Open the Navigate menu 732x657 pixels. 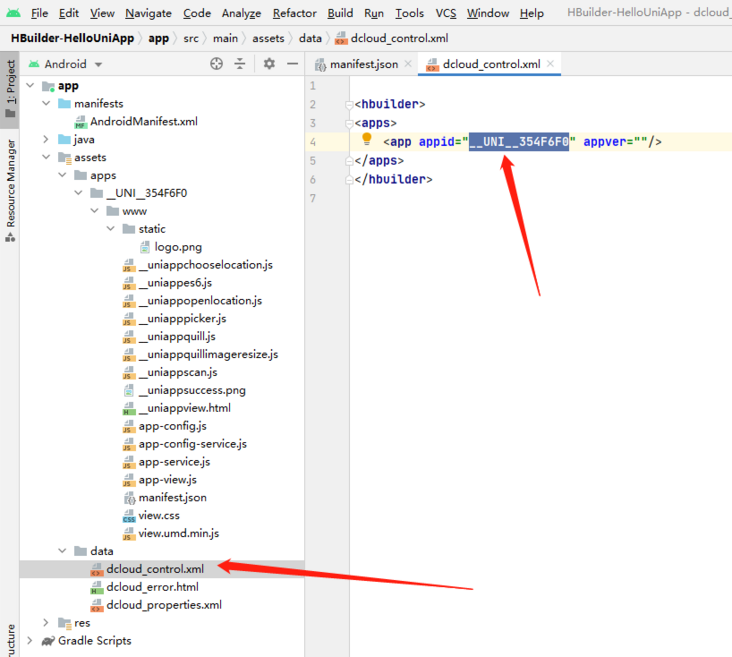tap(148, 13)
